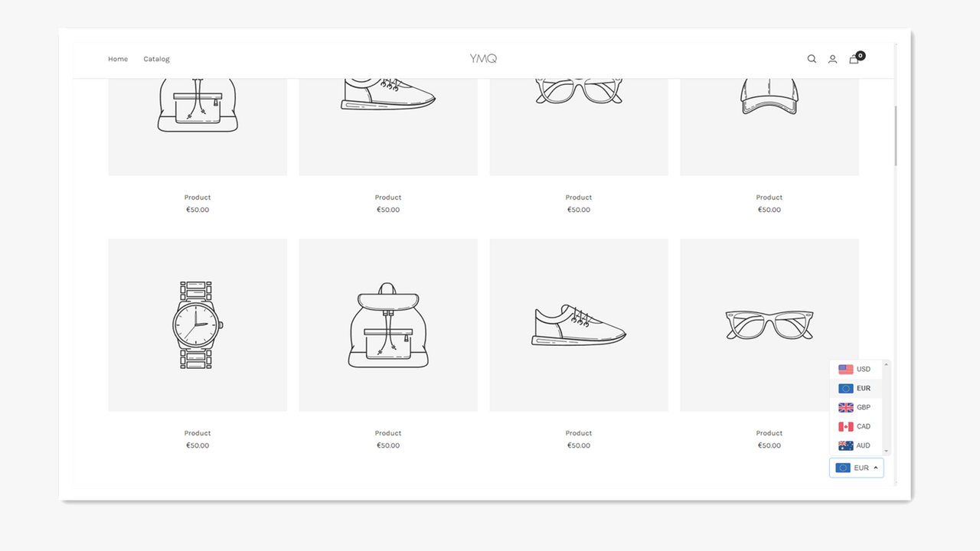Select AUD from the currency list
This screenshot has height=551, width=980.
[x=856, y=445]
